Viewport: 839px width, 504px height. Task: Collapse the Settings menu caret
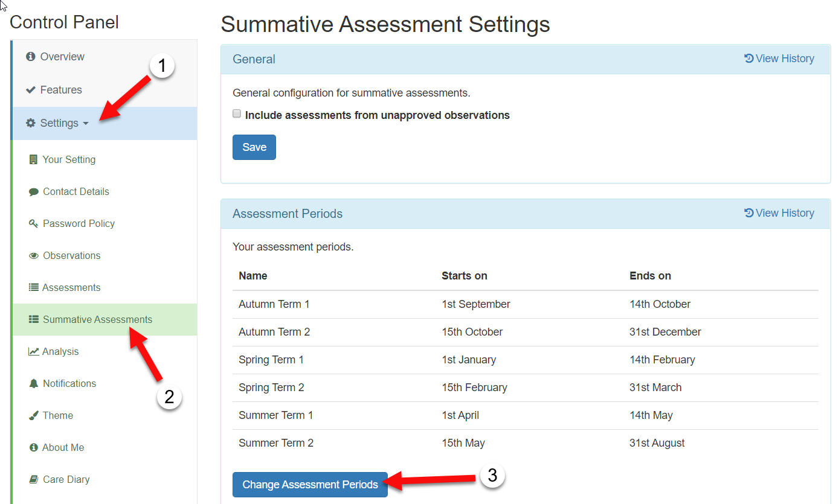pyautogui.click(x=85, y=124)
